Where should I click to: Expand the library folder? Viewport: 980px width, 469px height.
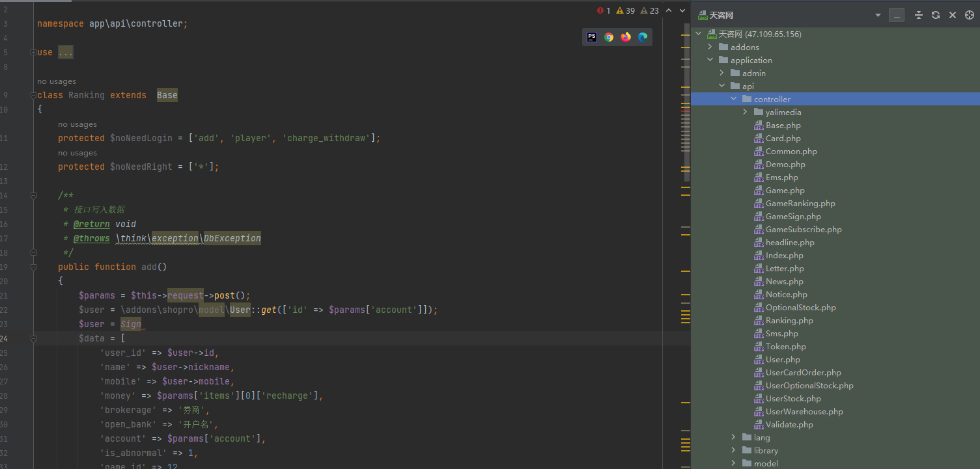(734, 450)
